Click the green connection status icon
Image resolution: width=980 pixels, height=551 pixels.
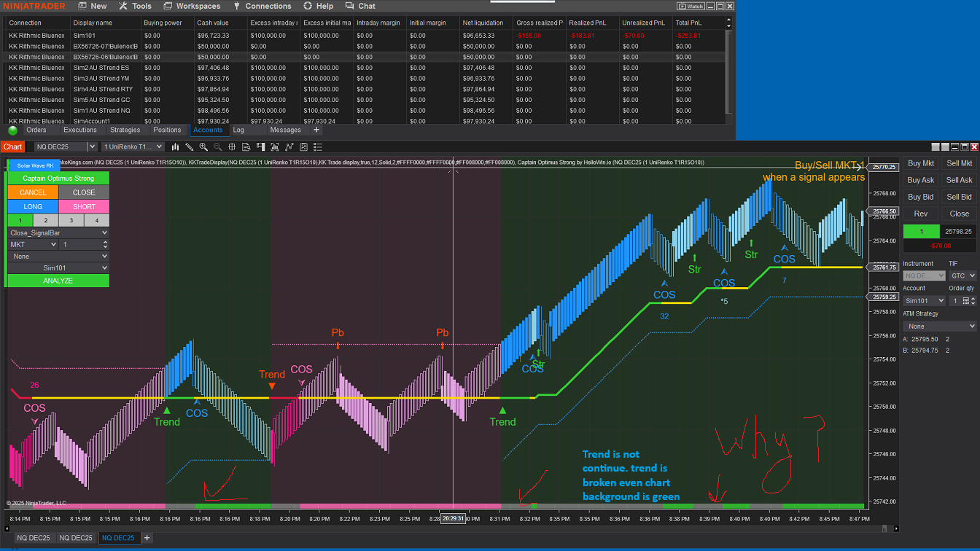[x=13, y=130]
